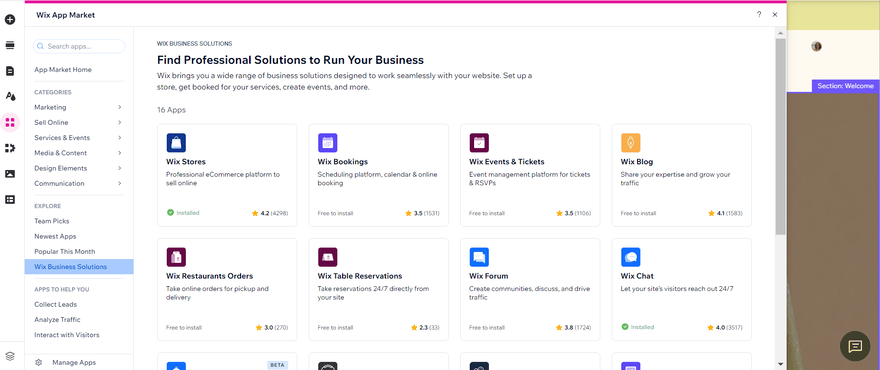Click the search magnifier icon
The width and height of the screenshot is (880, 370).
point(40,47)
